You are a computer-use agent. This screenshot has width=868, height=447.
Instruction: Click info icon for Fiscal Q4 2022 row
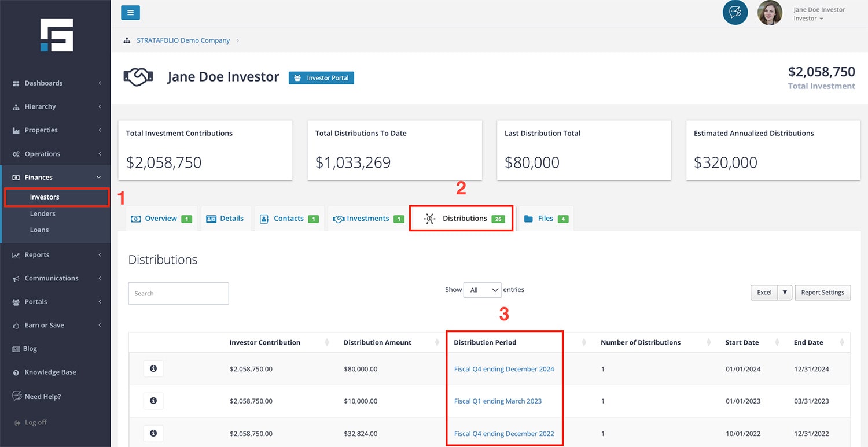click(x=153, y=433)
